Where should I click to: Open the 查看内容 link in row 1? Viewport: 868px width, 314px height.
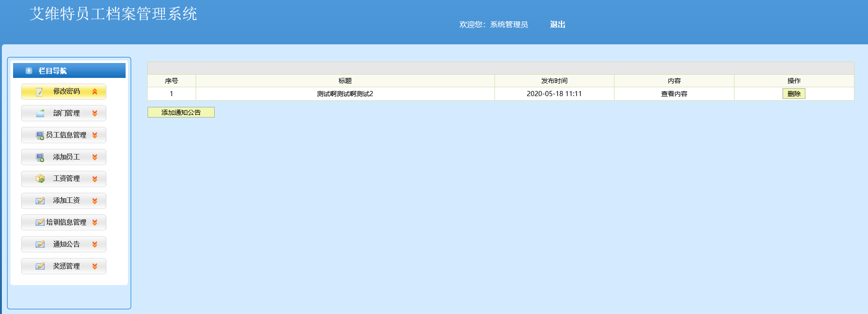[x=674, y=94]
